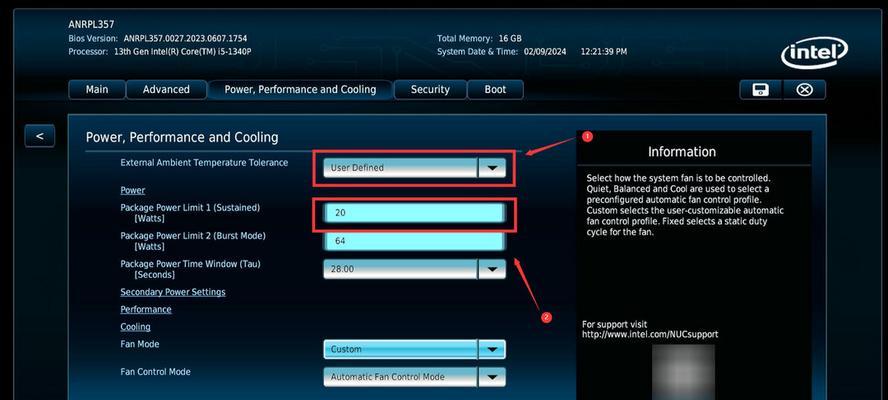Open Fan Control Mode dropdown arrow
Screen dimensions: 888x400
coord(492,377)
